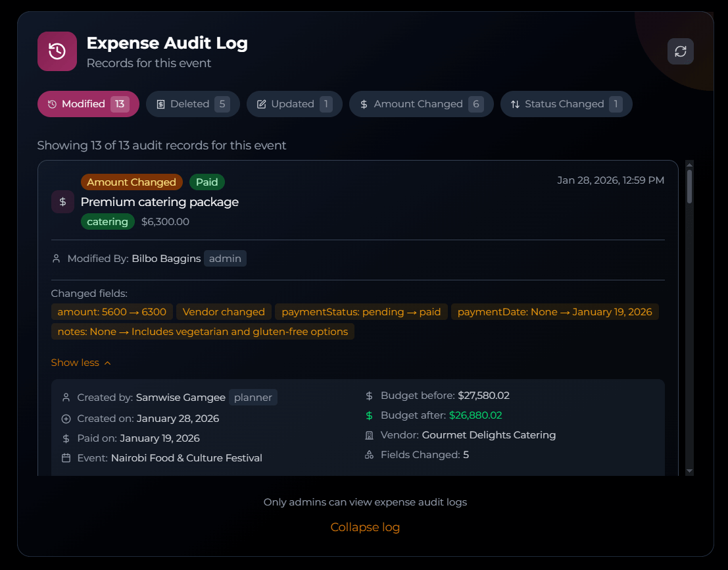The height and width of the screenshot is (570, 728).
Task: Toggle the Amount Changed filter
Action: point(421,104)
